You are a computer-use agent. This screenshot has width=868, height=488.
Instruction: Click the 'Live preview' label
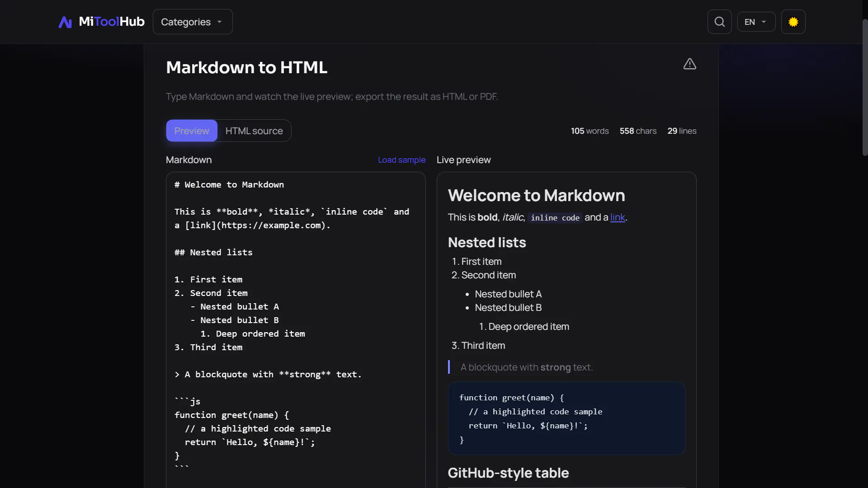coord(463,160)
